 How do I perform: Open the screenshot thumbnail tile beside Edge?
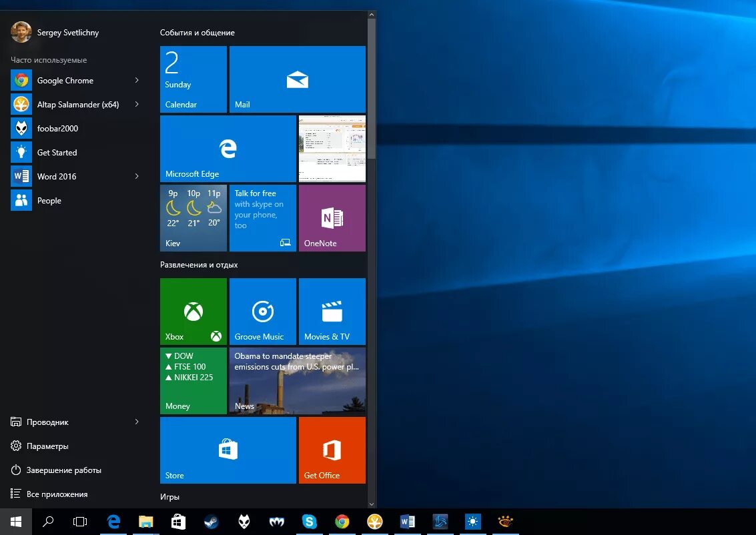[332, 149]
